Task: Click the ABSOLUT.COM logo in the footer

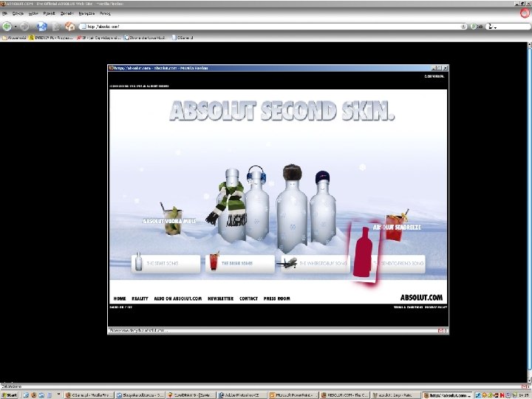Action: tap(421, 298)
